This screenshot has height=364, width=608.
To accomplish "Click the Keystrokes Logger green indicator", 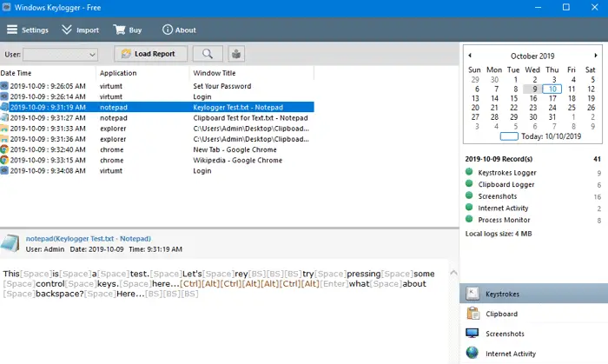I will [469, 172].
